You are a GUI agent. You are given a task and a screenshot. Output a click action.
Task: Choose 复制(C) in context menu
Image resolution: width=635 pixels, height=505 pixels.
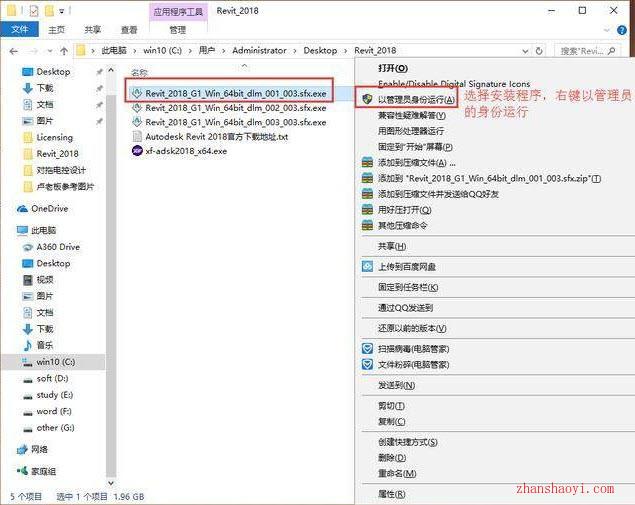[x=392, y=422]
